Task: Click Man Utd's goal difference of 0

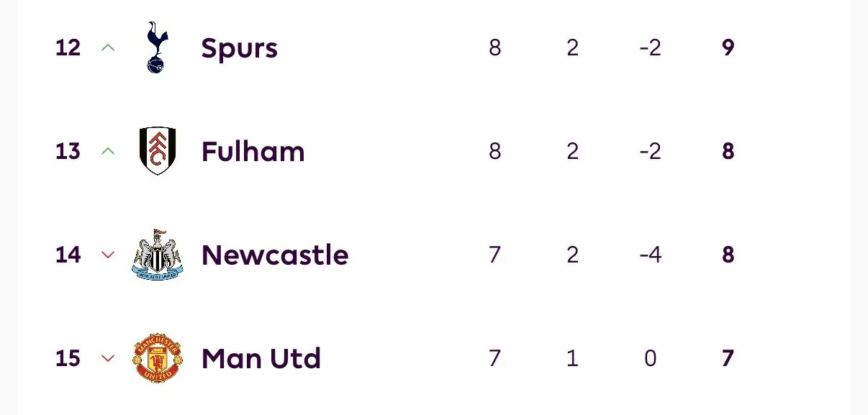Action: pos(650,358)
